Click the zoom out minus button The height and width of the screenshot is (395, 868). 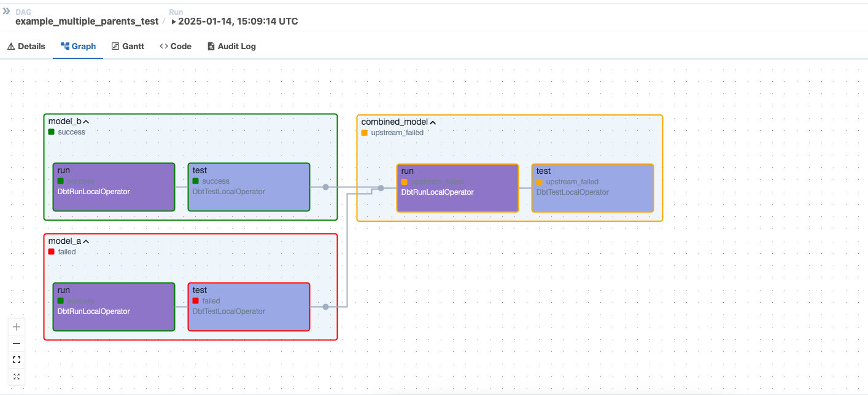17,343
